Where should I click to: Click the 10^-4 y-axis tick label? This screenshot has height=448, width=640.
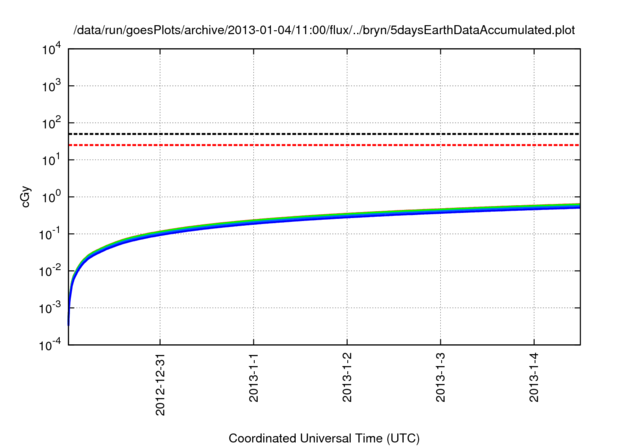[50, 345]
